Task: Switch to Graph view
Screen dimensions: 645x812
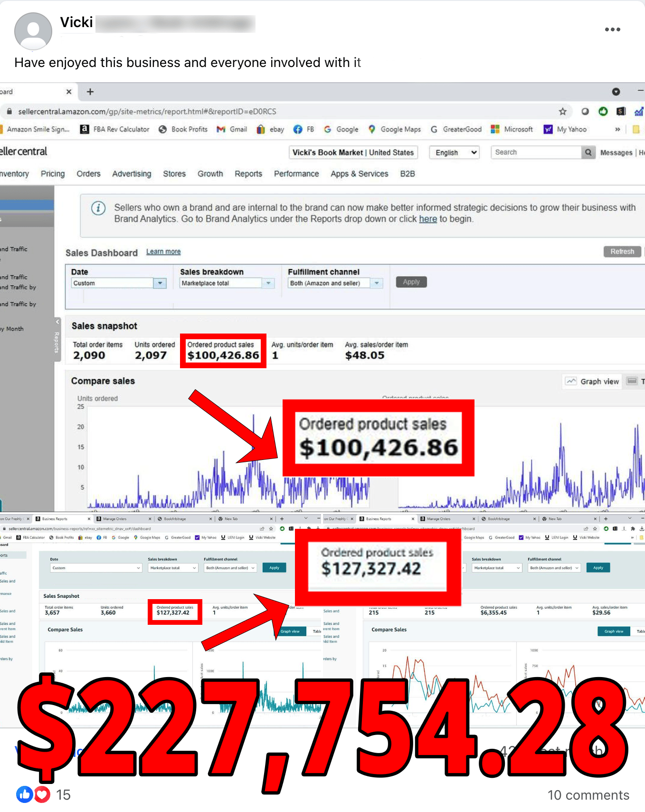Action: click(x=592, y=382)
